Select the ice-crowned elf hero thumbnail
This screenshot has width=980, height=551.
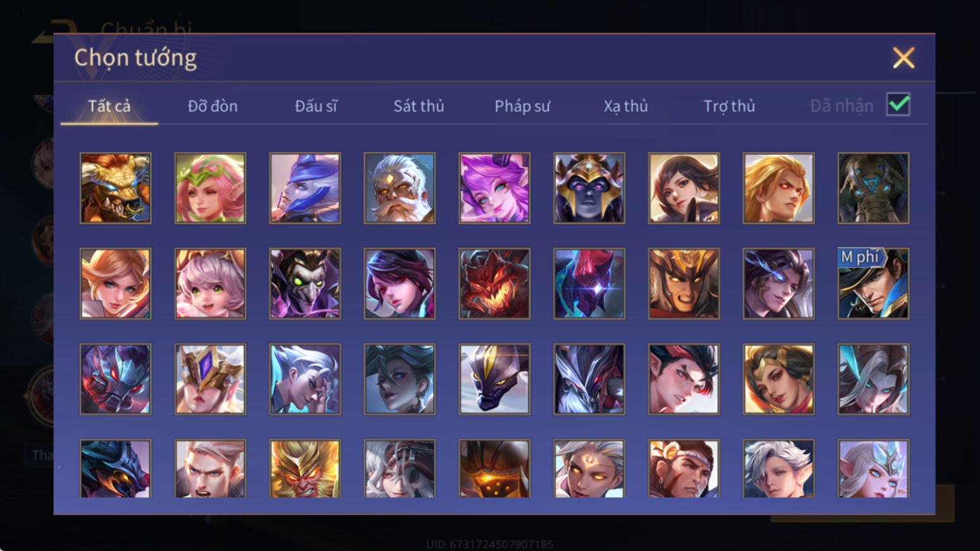point(873,469)
